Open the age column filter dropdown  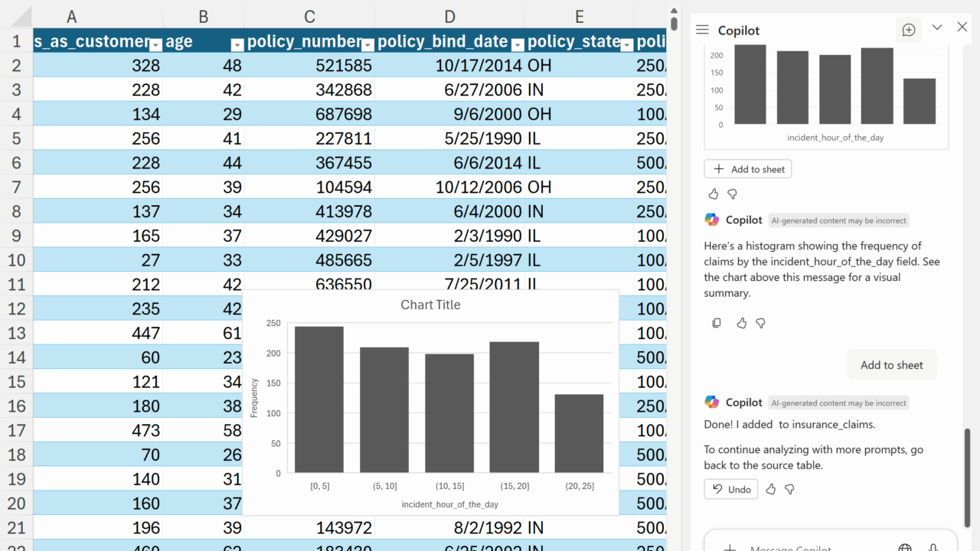coord(237,44)
